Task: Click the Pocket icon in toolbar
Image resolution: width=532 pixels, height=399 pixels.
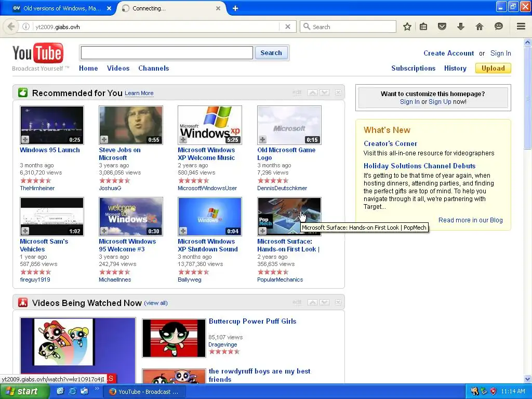Action: 442,26
